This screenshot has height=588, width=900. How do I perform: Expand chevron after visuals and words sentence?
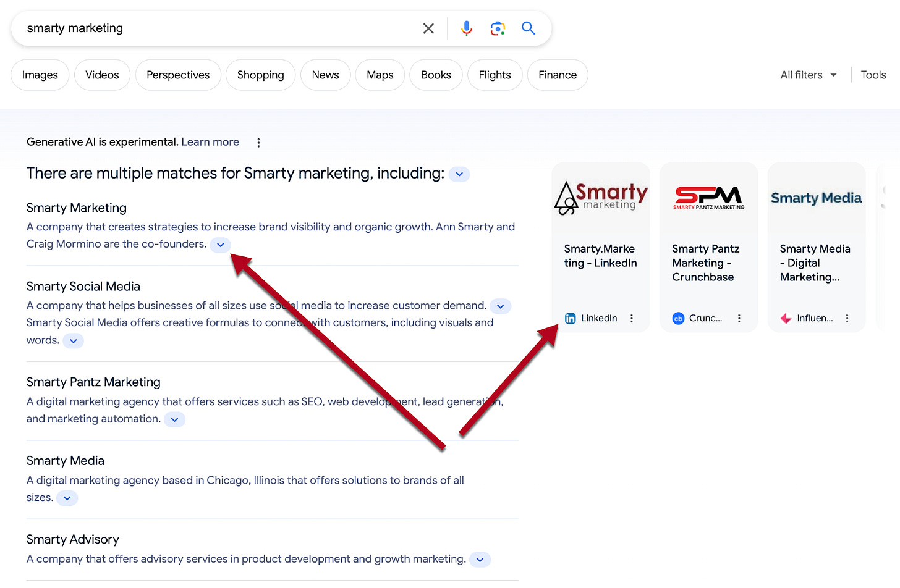pyautogui.click(x=73, y=341)
